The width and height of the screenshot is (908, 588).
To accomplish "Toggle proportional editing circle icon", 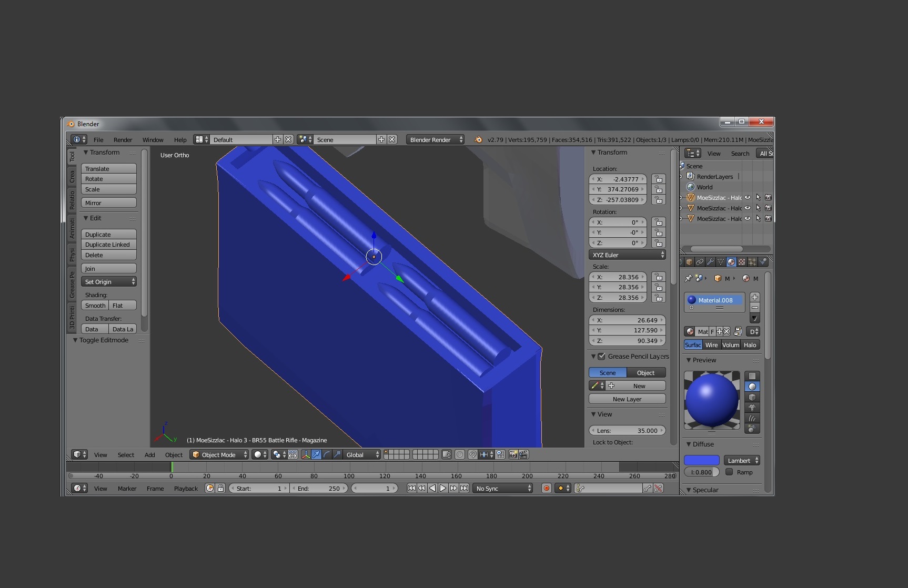I will coord(460,454).
